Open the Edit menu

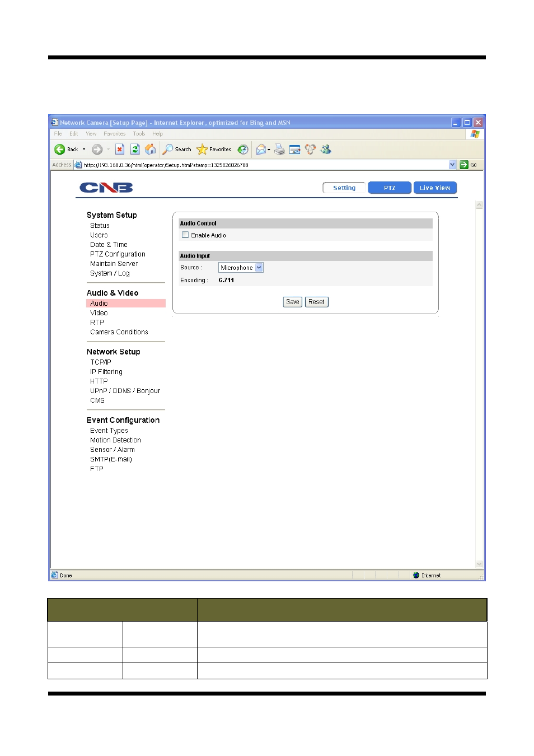tap(74, 134)
